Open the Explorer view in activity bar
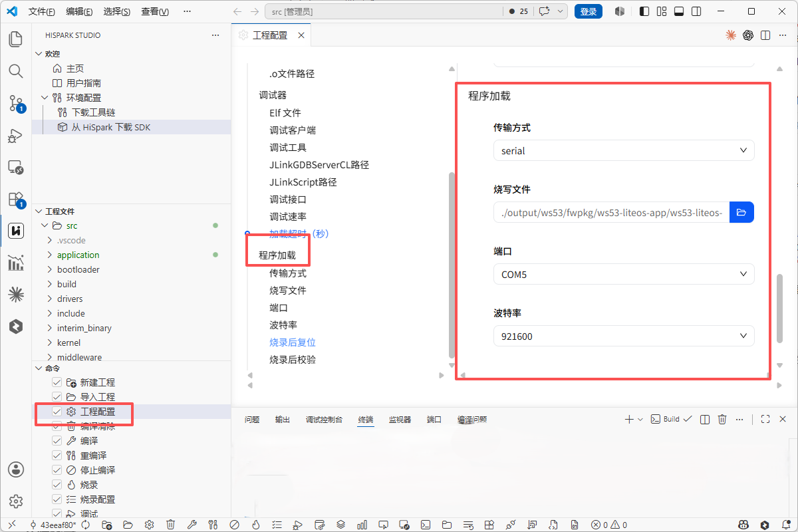798x532 pixels. click(x=15, y=39)
